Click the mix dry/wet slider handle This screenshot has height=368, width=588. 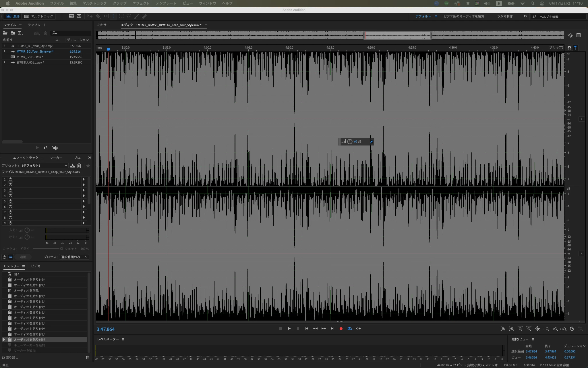pyautogui.click(x=61, y=249)
